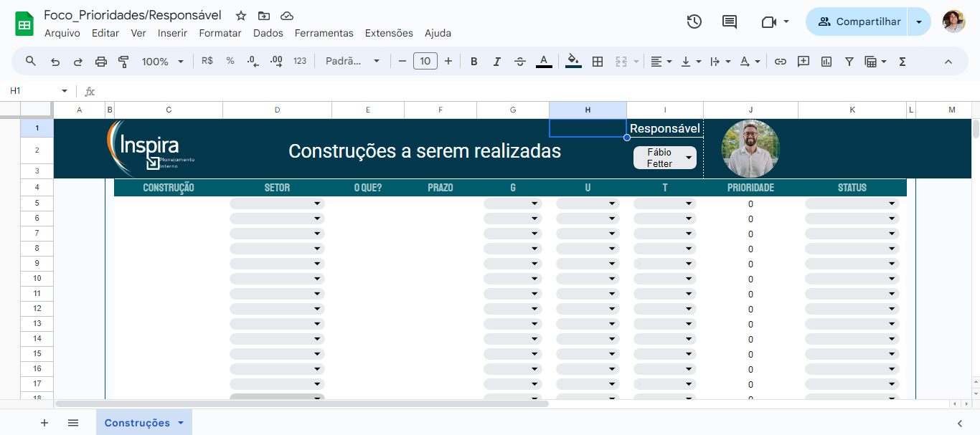Open the fill color paint bucket
This screenshot has width=980, height=435.
pyautogui.click(x=573, y=62)
